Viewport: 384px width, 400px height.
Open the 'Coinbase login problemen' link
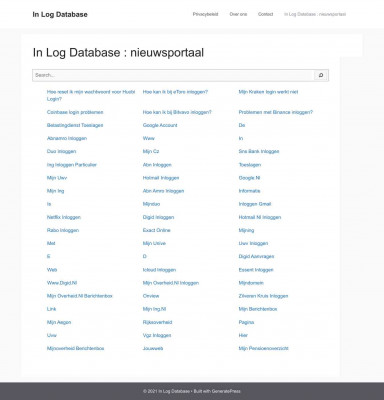75,112
